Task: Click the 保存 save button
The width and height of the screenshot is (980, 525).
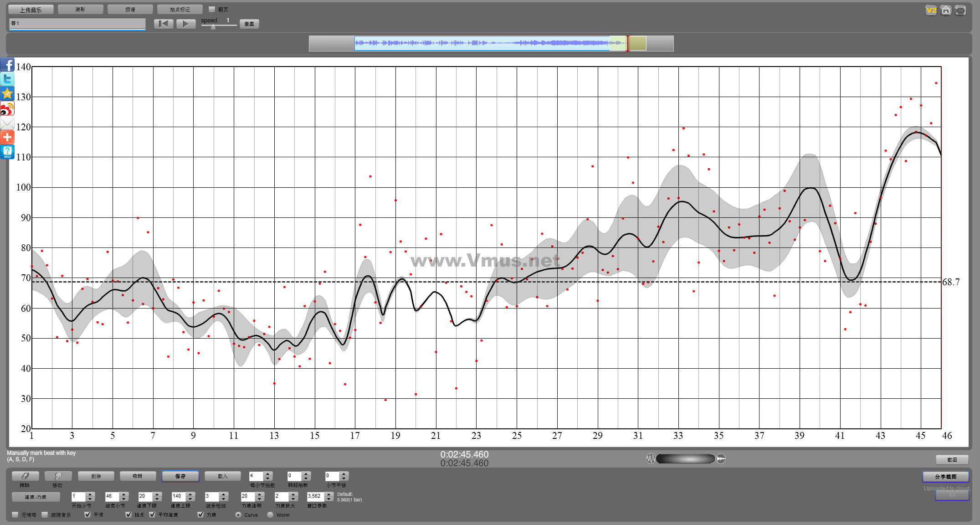Action: pyautogui.click(x=180, y=476)
